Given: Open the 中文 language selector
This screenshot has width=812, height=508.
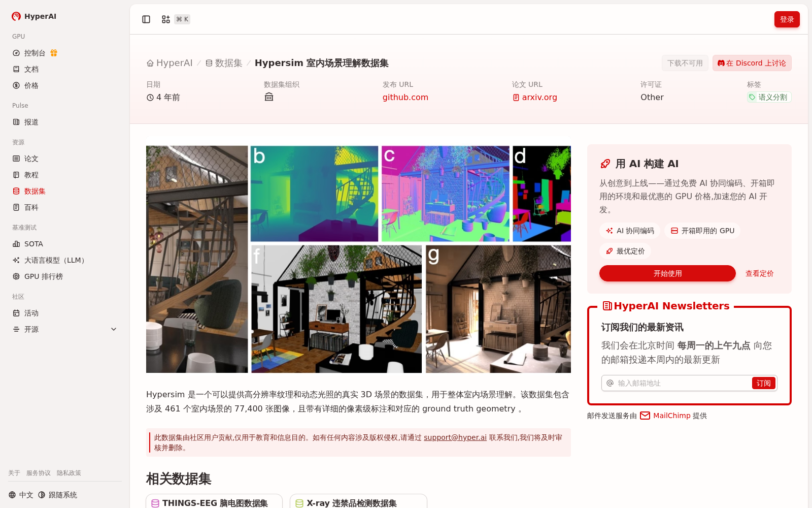Looking at the screenshot, I should click(x=21, y=495).
